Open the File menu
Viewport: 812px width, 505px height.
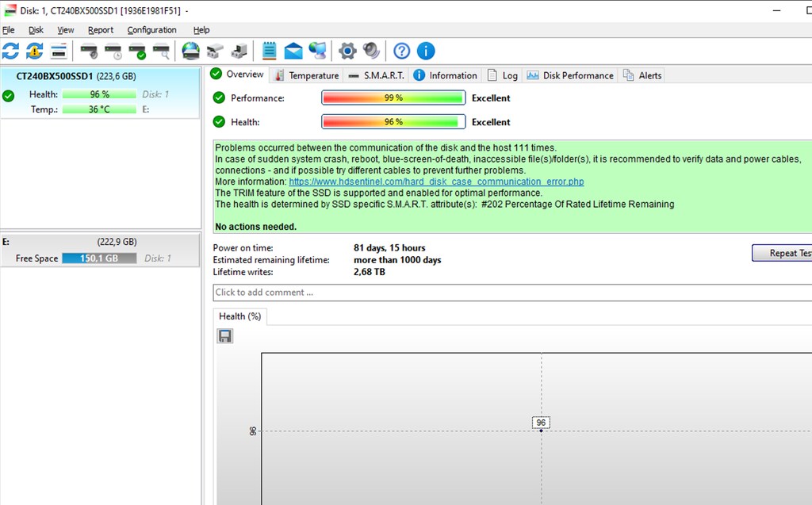(8, 30)
